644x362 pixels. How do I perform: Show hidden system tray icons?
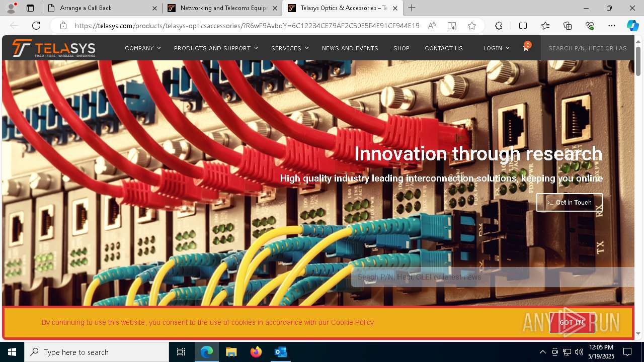click(x=542, y=352)
